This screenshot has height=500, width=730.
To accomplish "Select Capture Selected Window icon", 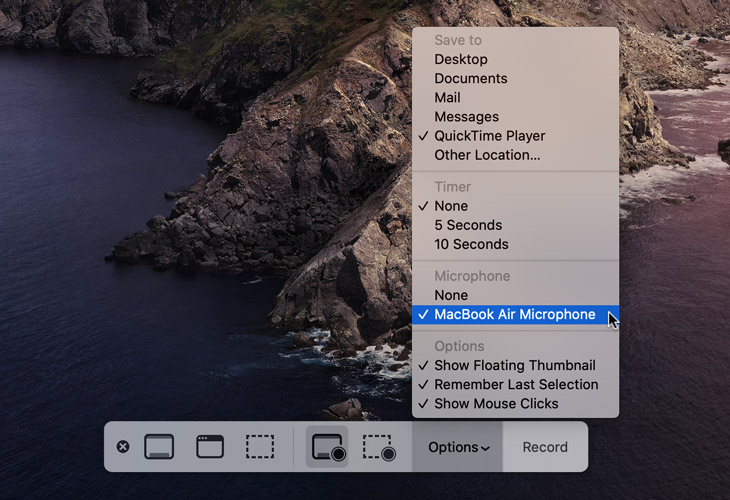I will 210,447.
